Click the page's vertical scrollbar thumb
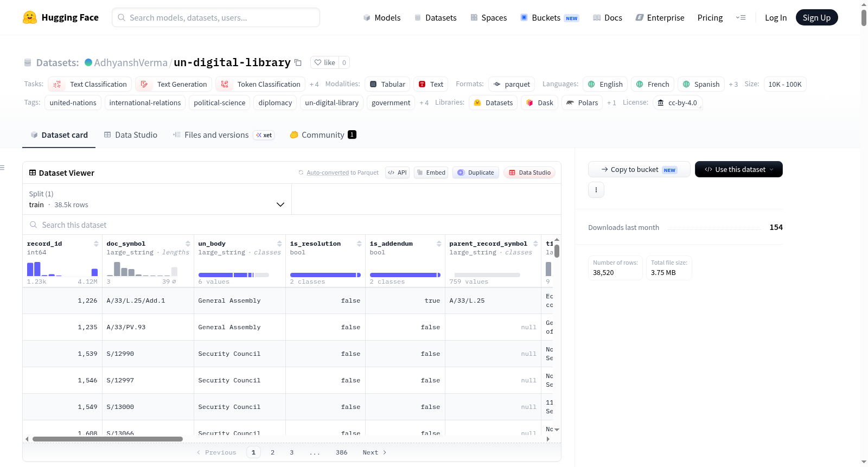Image resolution: width=868 pixels, height=467 pixels. (864, 18)
